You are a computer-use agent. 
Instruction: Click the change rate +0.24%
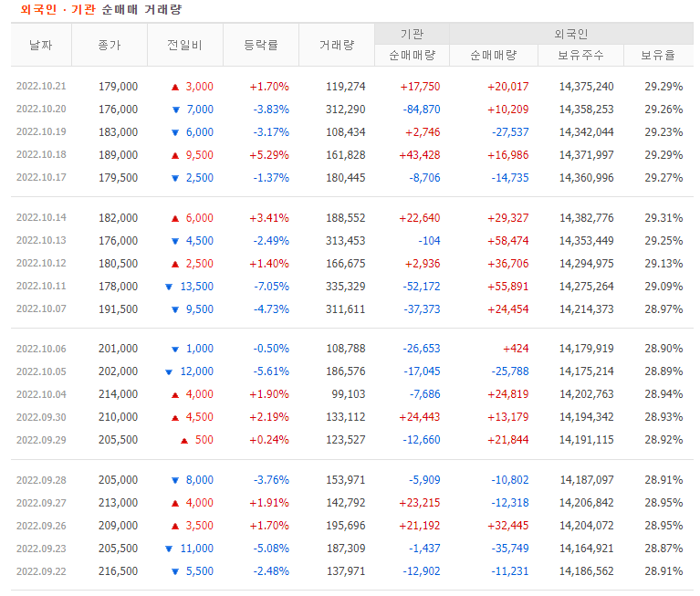[269, 440]
